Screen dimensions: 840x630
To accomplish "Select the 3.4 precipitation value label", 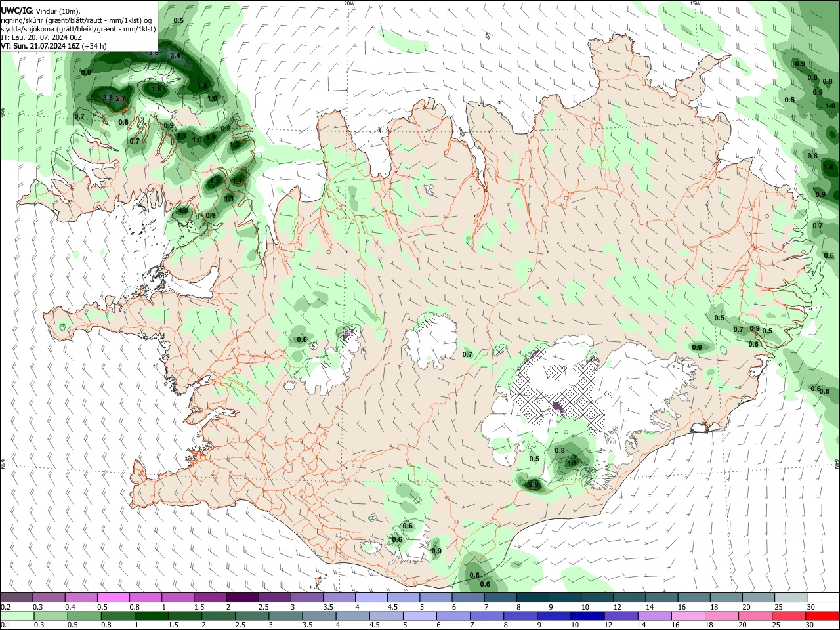I will coord(175,56).
